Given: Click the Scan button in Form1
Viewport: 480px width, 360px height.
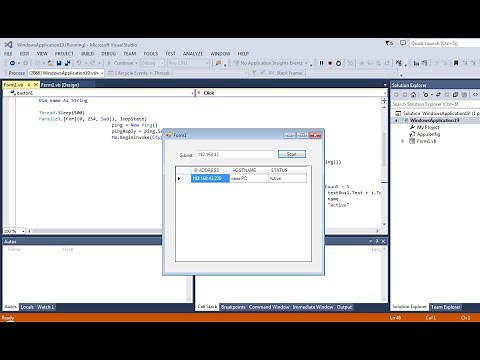Looking at the screenshot, I should click(292, 154).
